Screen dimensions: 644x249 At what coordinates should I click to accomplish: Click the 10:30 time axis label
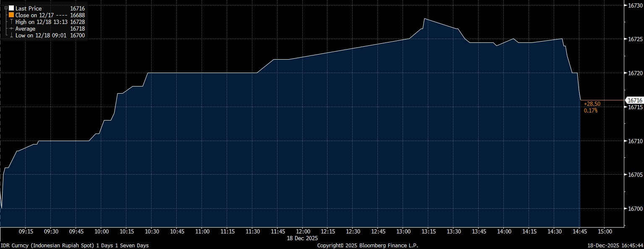coord(152,231)
